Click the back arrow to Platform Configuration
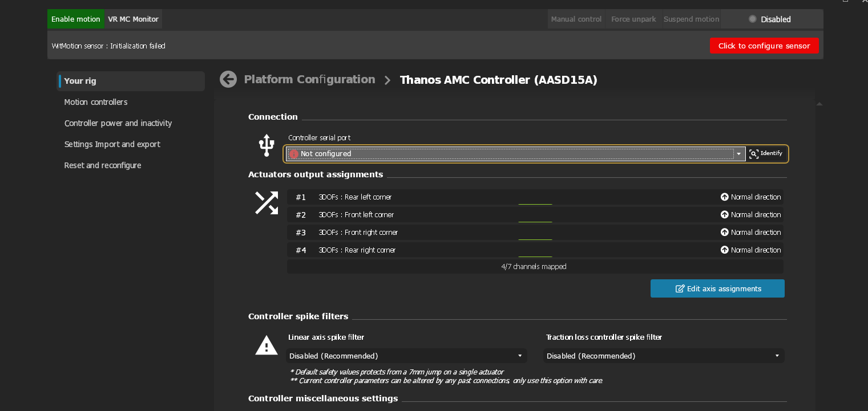The image size is (868, 411). pyautogui.click(x=228, y=79)
